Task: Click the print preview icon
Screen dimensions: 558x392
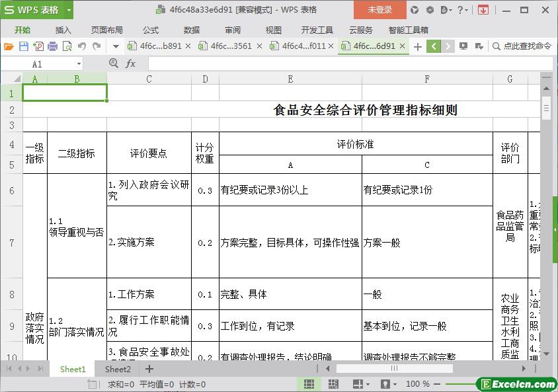Action: (67, 46)
